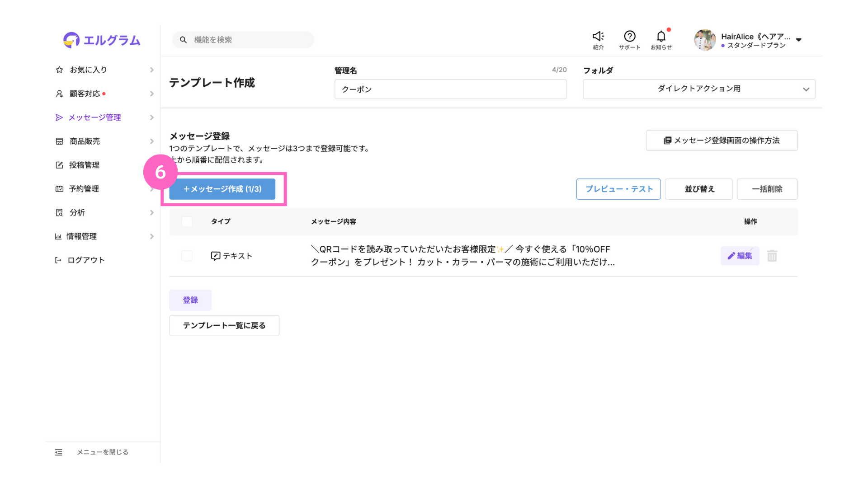Open メッセージ登録画面の操作方法 guide button
Image resolution: width=868 pixels, height=488 pixels.
coord(722,141)
